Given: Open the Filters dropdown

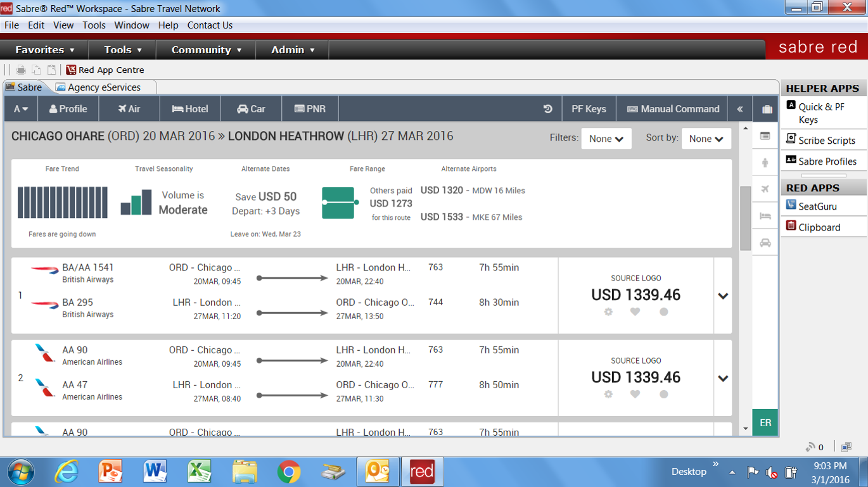Looking at the screenshot, I should 606,139.
